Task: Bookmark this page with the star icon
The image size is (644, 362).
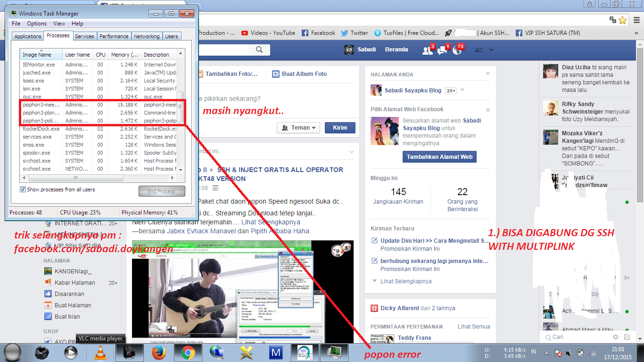Action: 623,20
